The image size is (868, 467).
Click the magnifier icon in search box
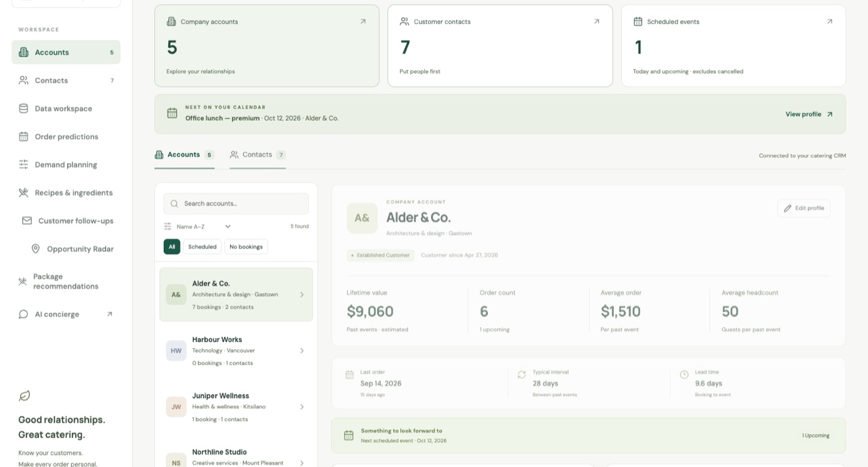coord(174,203)
